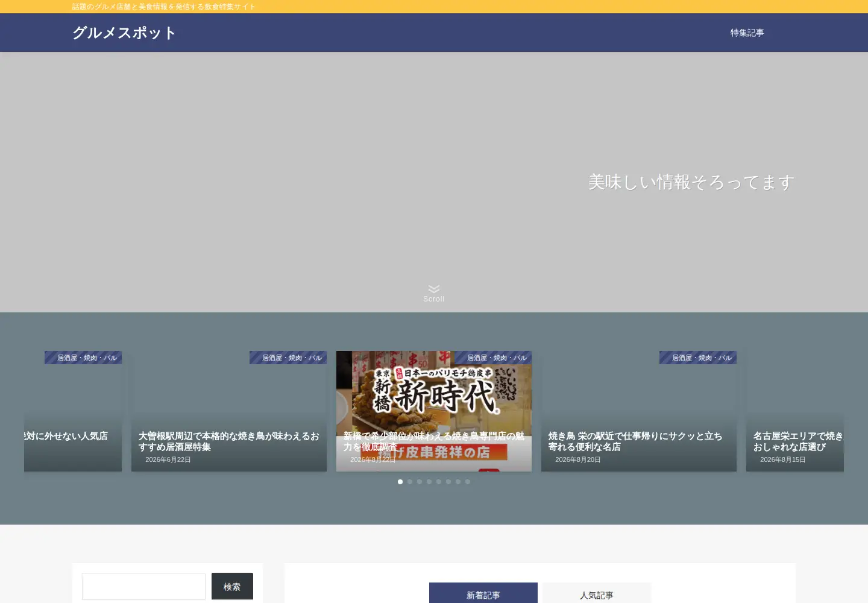Screen dimensions: 868x603
Task: Select the third carousel pagination dot
Action: tap(420, 482)
